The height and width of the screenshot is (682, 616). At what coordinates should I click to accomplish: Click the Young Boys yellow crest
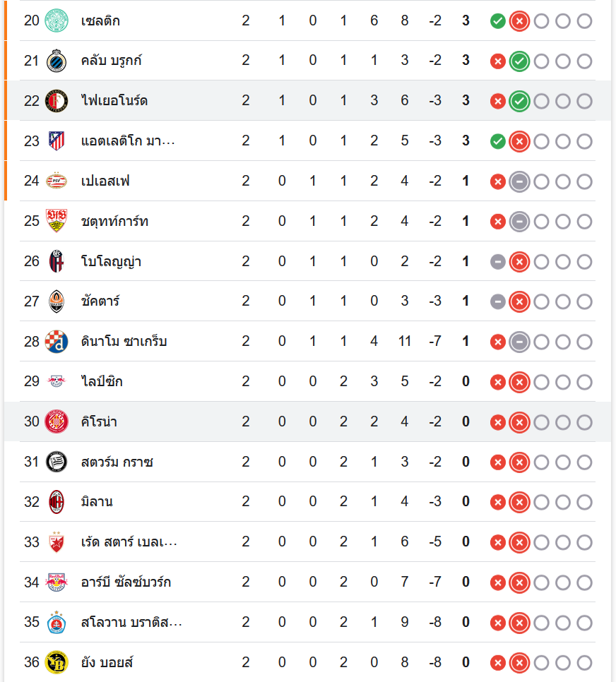coord(56,662)
